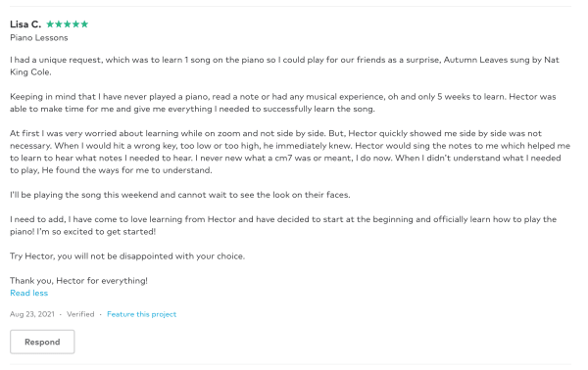Click the 'Thank you, Hector for everything!' line

coord(78,281)
